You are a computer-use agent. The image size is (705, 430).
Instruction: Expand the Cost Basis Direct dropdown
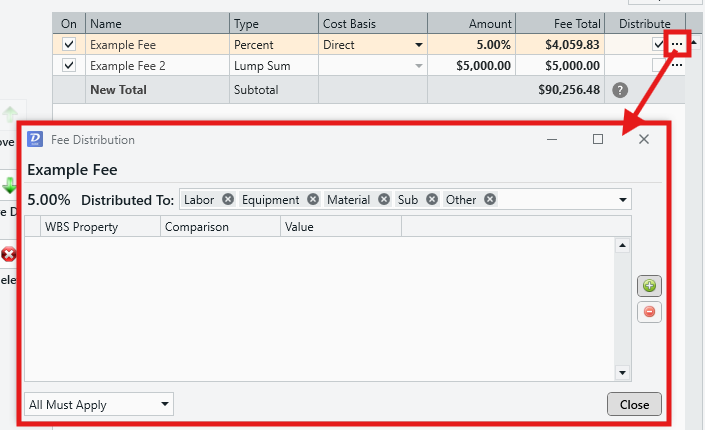tap(418, 45)
